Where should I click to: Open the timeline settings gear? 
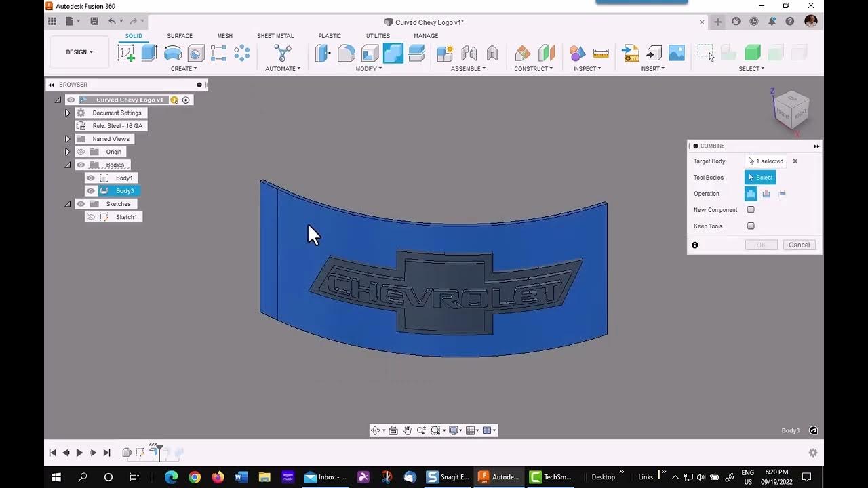point(813,453)
